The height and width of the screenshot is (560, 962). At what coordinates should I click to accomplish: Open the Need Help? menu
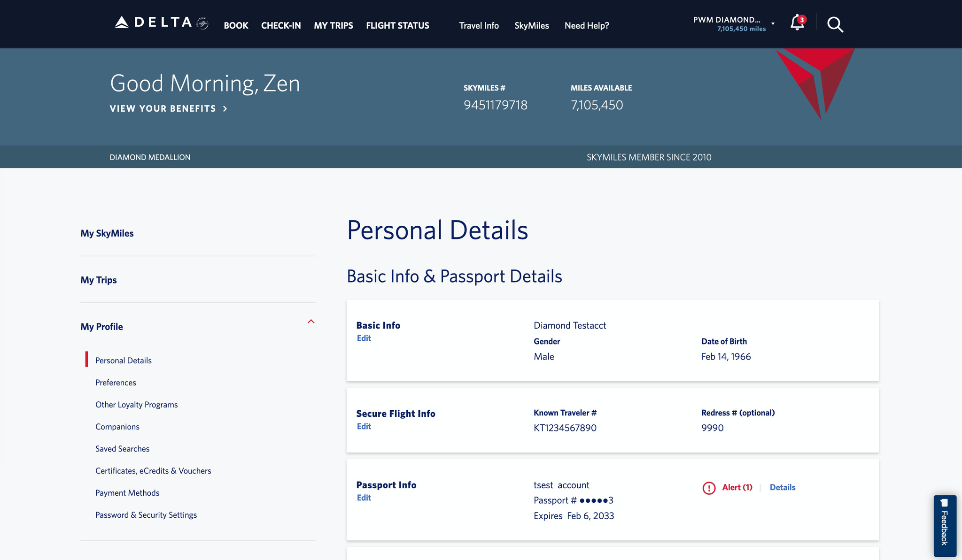tap(586, 25)
